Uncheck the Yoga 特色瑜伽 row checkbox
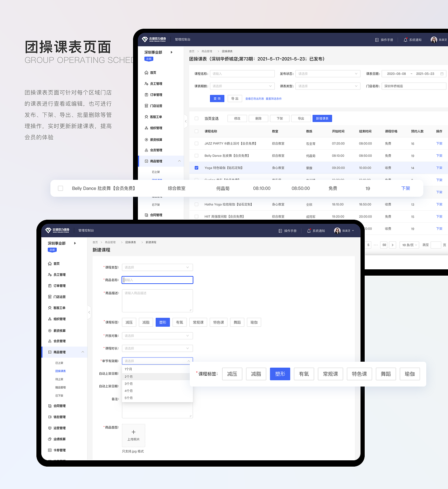The width and height of the screenshot is (448, 489). click(196, 168)
